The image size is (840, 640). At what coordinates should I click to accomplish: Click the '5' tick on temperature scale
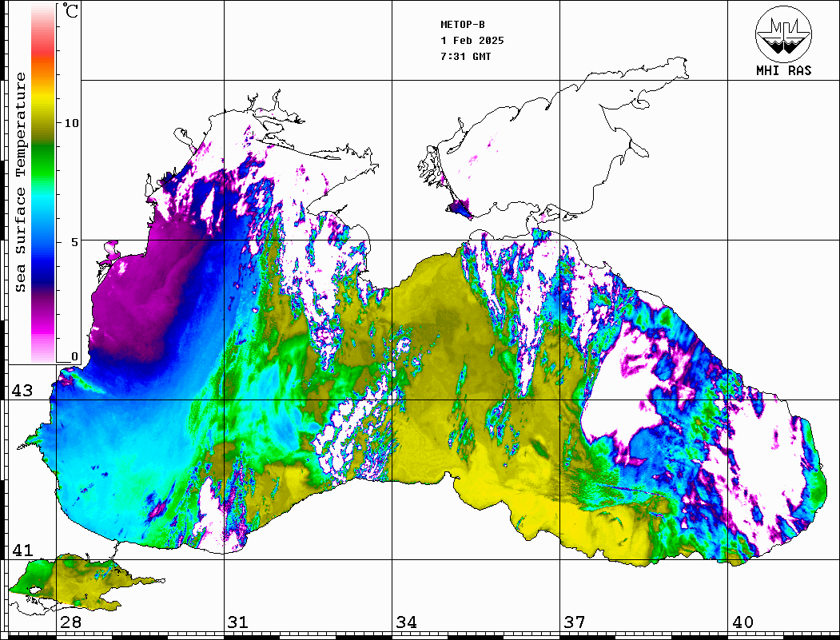tap(74, 242)
